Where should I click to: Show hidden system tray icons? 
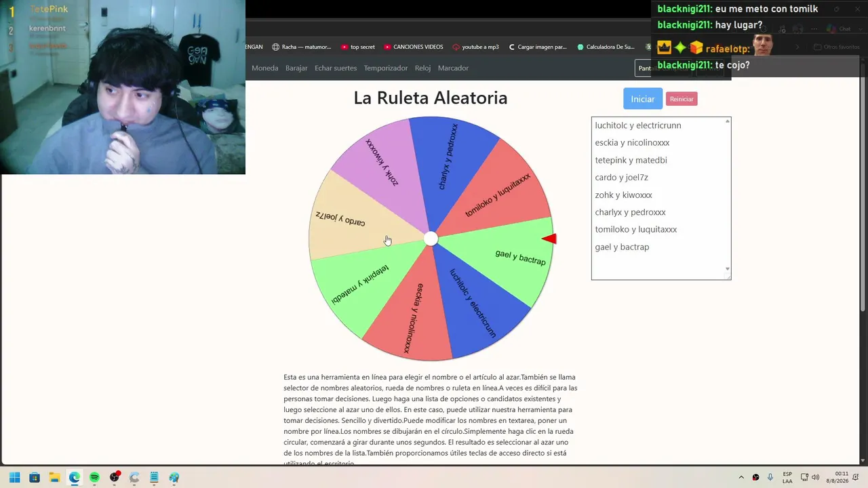[x=741, y=477]
